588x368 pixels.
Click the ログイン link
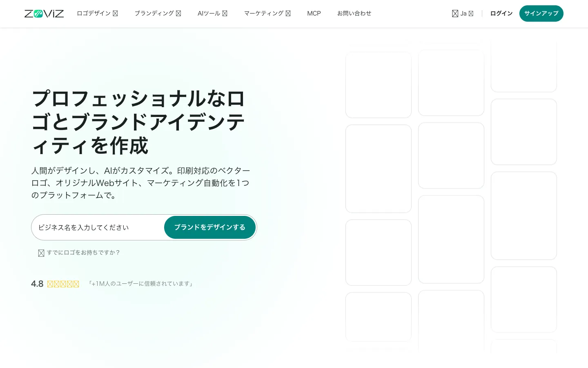click(501, 13)
